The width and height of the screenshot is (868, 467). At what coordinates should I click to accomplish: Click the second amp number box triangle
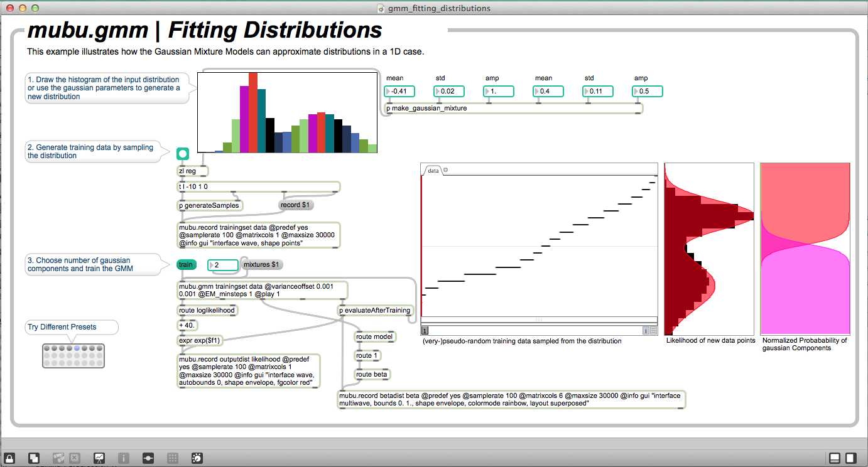pos(636,92)
